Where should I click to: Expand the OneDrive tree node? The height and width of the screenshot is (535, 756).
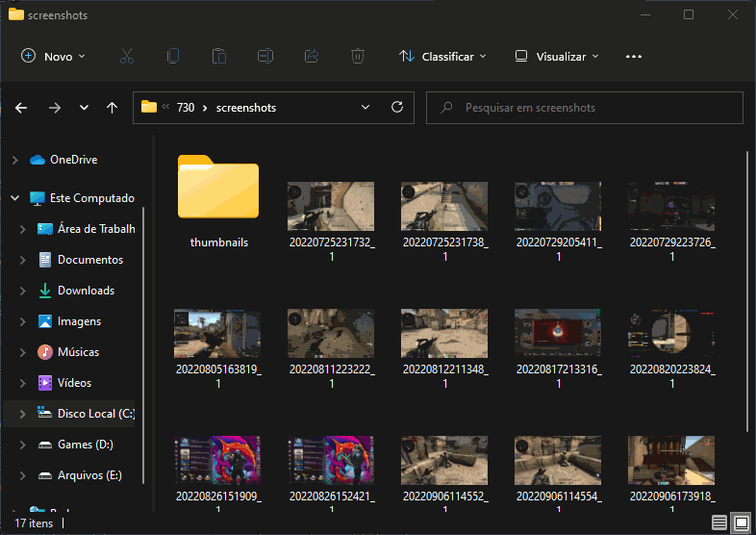click(15, 160)
